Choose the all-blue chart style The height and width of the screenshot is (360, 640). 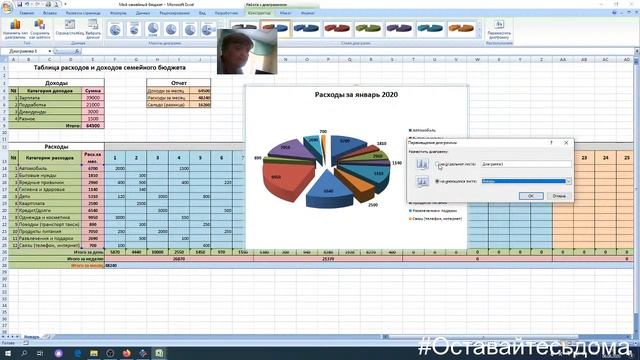click(x=306, y=29)
